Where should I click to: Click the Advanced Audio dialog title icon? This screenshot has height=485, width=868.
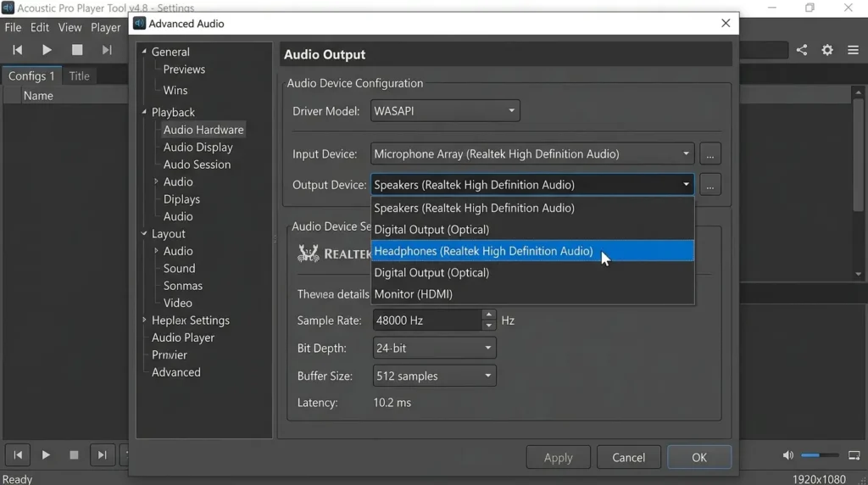140,23
